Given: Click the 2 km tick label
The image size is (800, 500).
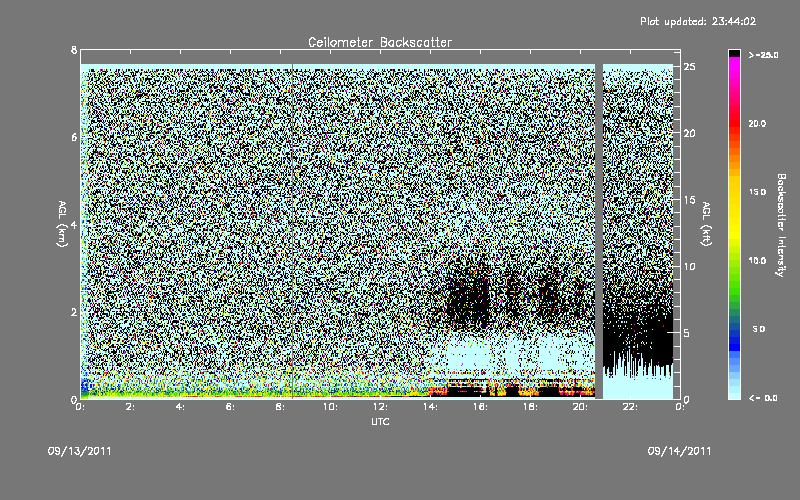Looking at the screenshot, I should [x=74, y=312].
